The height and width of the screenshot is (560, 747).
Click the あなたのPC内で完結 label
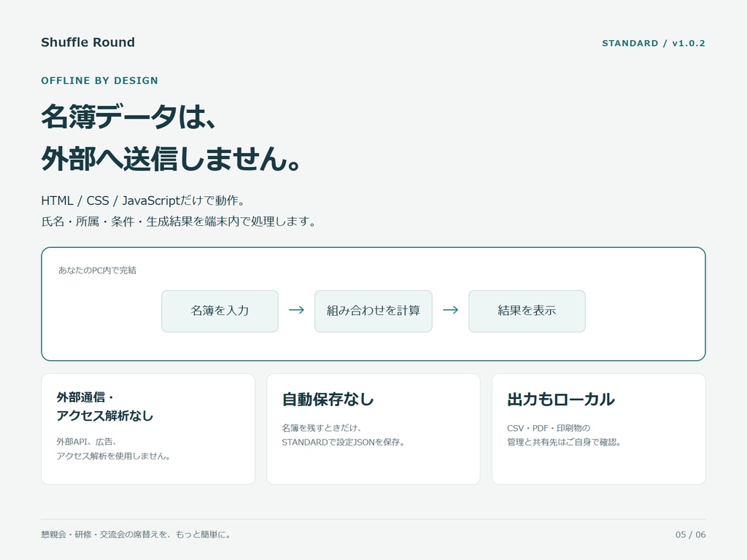tap(97, 271)
